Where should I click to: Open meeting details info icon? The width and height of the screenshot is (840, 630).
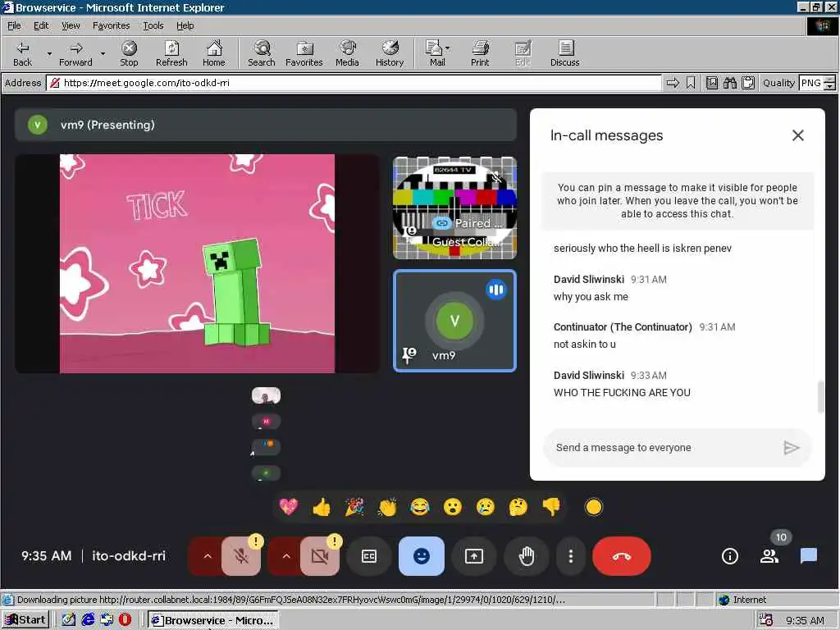coord(729,556)
